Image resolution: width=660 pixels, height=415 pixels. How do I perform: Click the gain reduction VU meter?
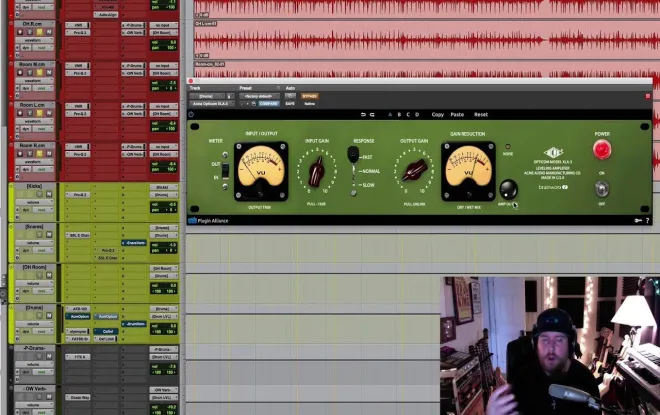(468, 171)
